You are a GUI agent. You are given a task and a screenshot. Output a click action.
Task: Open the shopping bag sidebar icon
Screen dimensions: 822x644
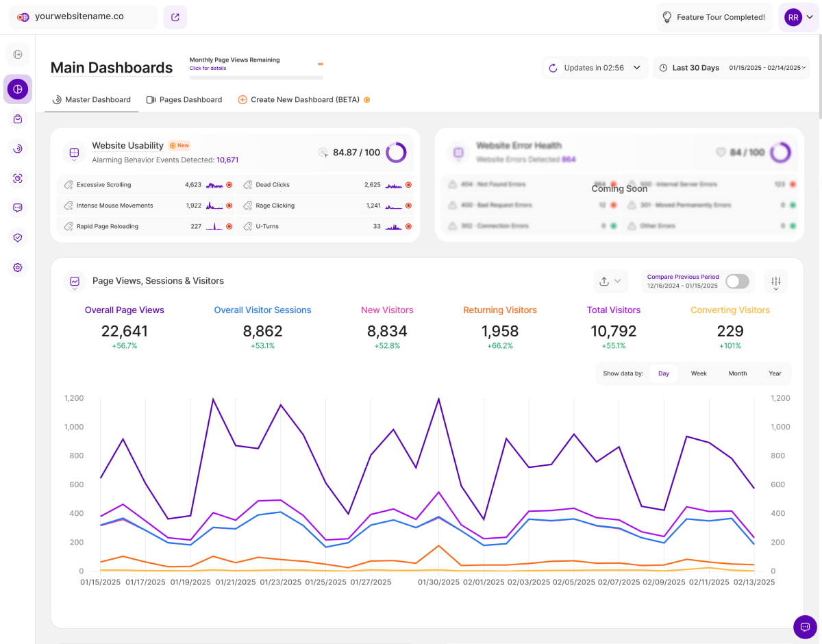[18, 119]
